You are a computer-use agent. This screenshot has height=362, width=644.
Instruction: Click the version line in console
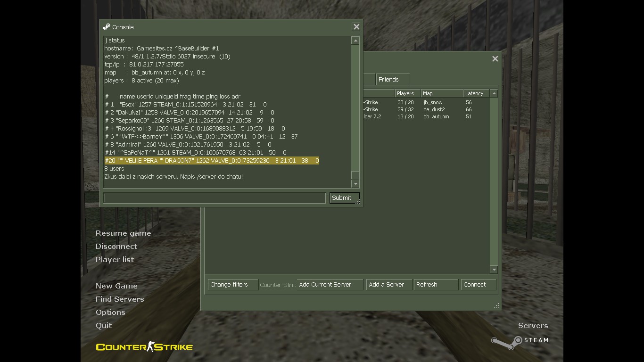tap(167, 57)
